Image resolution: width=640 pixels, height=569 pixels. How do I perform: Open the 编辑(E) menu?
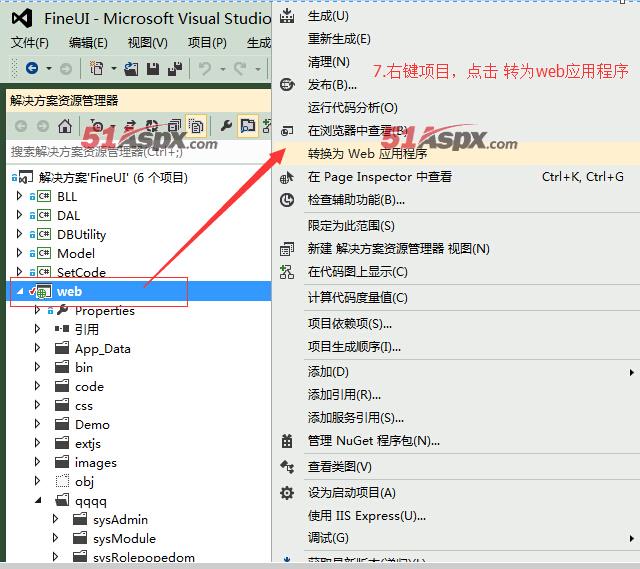point(89,42)
